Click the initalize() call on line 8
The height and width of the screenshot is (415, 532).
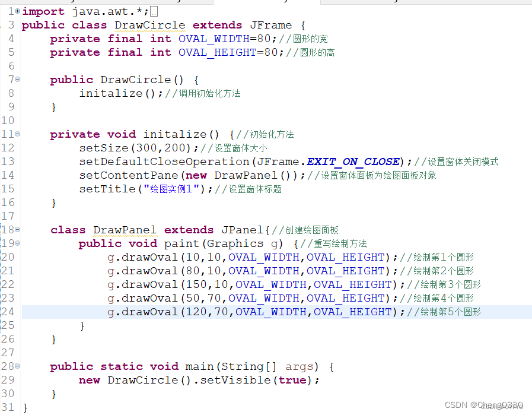click(x=117, y=93)
